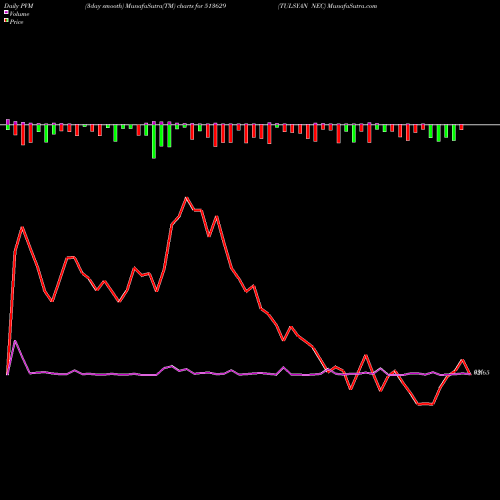Click the 'Price' legend label
The image size is (500, 500).
click(x=16, y=22)
